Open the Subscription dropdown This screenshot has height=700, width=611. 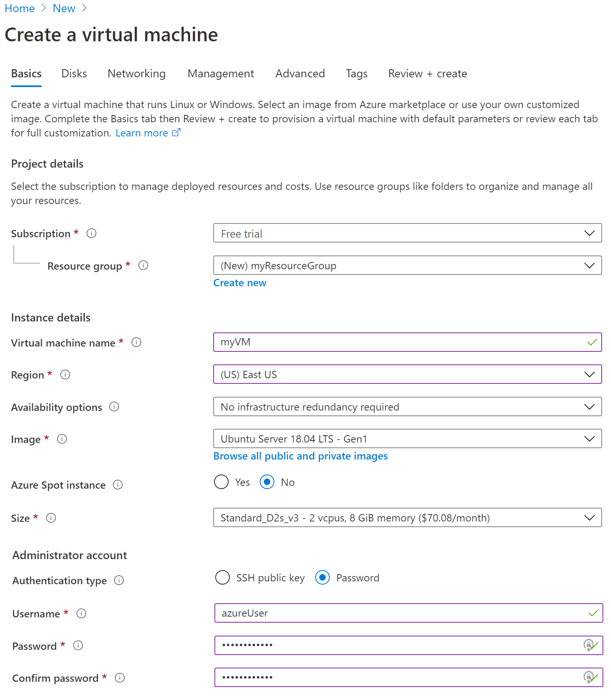pyautogui.click(x=407, y=233)
